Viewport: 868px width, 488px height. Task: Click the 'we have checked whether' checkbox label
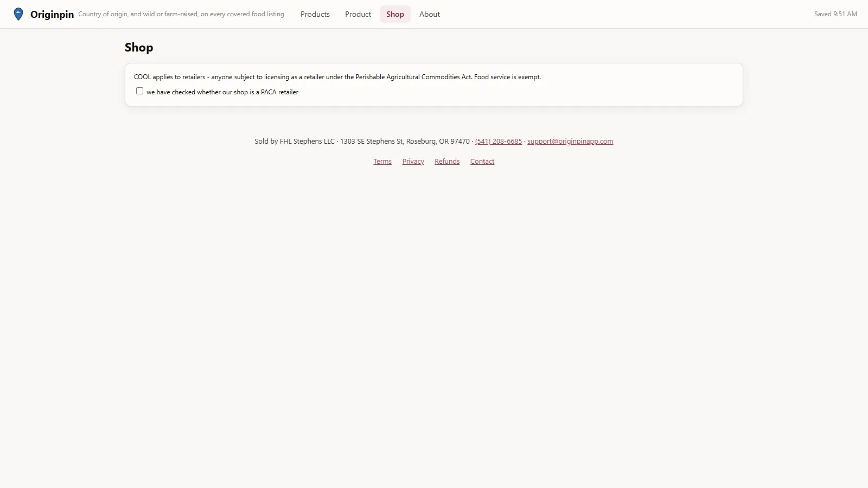coord(222,92)
